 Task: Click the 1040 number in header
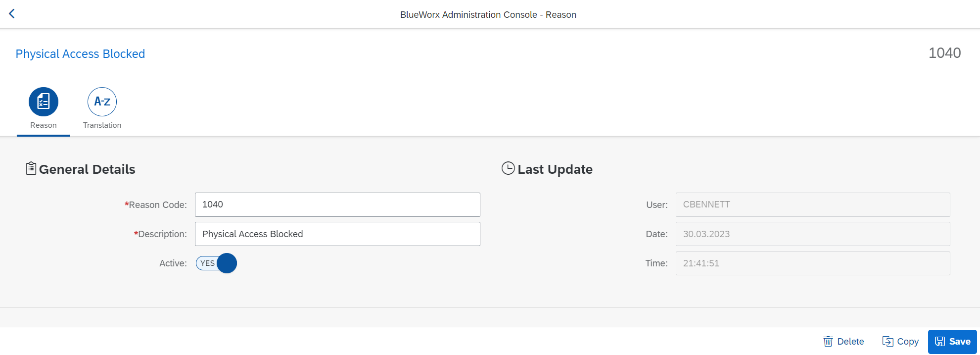944,53
